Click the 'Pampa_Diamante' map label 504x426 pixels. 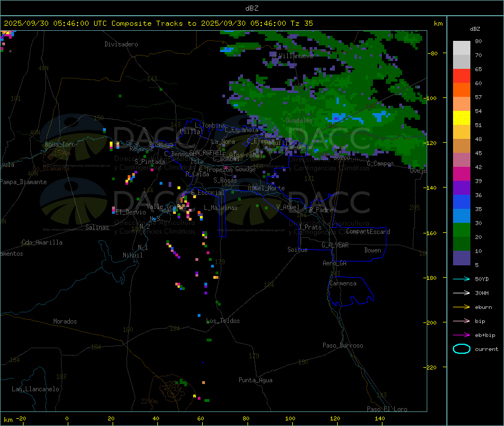point(24,182)
